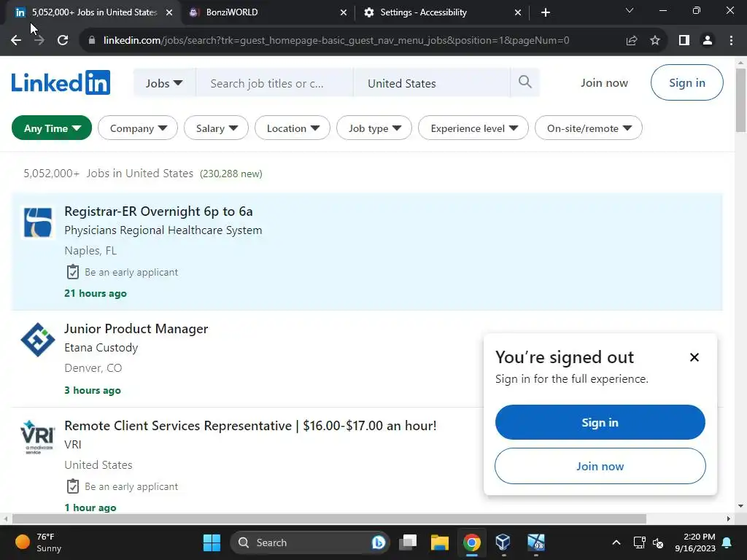Click Etana Custody company name
This screenshot has width=747, height=560.
click(x=101, y=348)
